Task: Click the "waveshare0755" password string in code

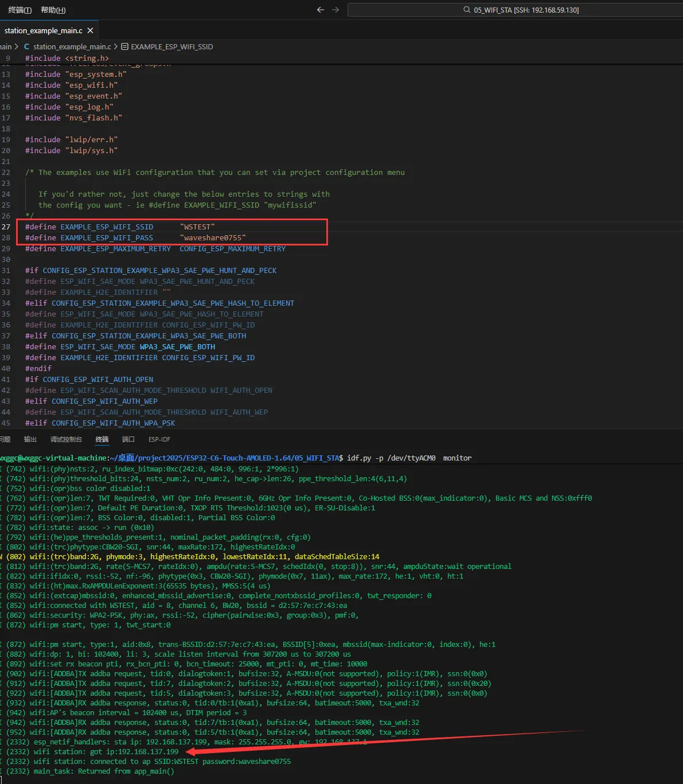Action: (x=213, y=237)
